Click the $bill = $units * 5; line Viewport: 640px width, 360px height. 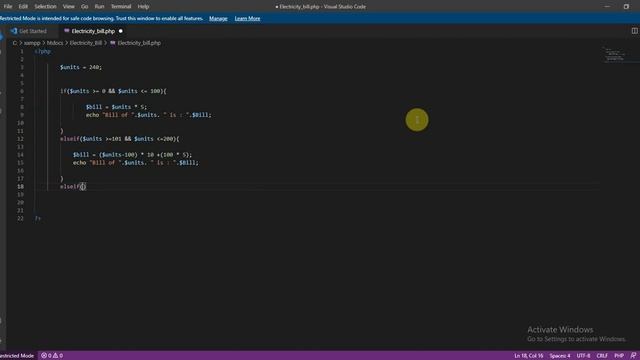[x=116, y=107]
